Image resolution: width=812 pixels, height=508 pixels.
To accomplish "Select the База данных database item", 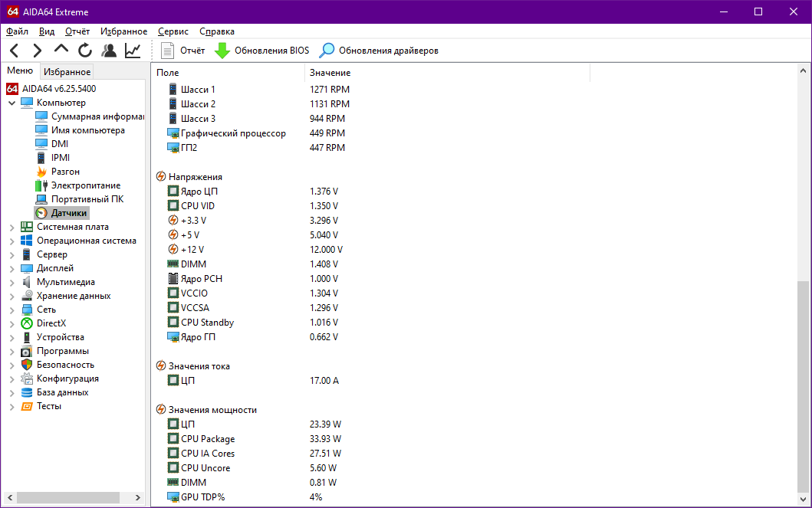I will (55, 392).
